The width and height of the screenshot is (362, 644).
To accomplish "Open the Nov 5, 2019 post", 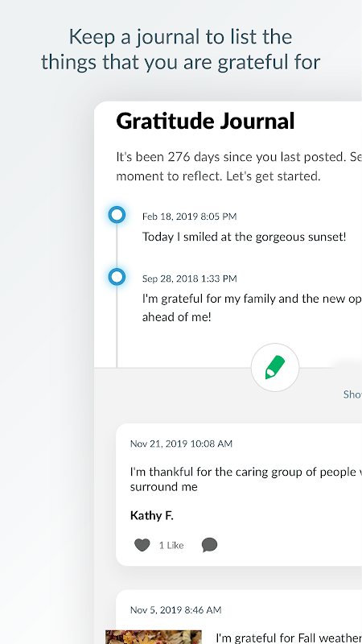I will pyautogui.click(x=239, y=617).
